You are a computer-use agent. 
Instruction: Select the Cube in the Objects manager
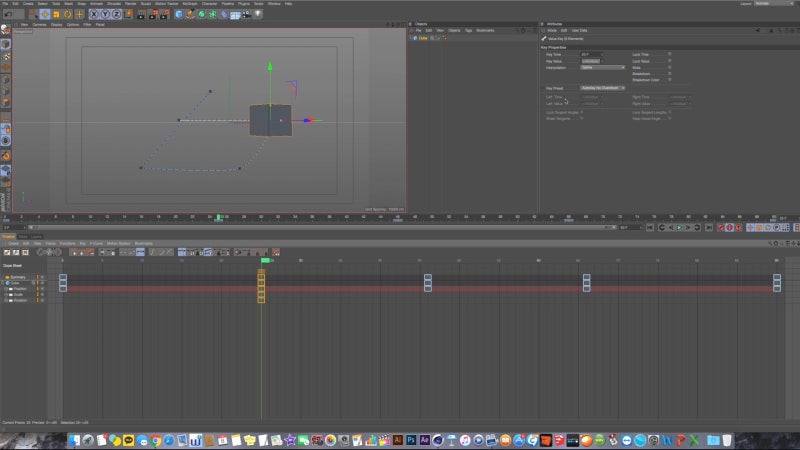pos(423,38)
